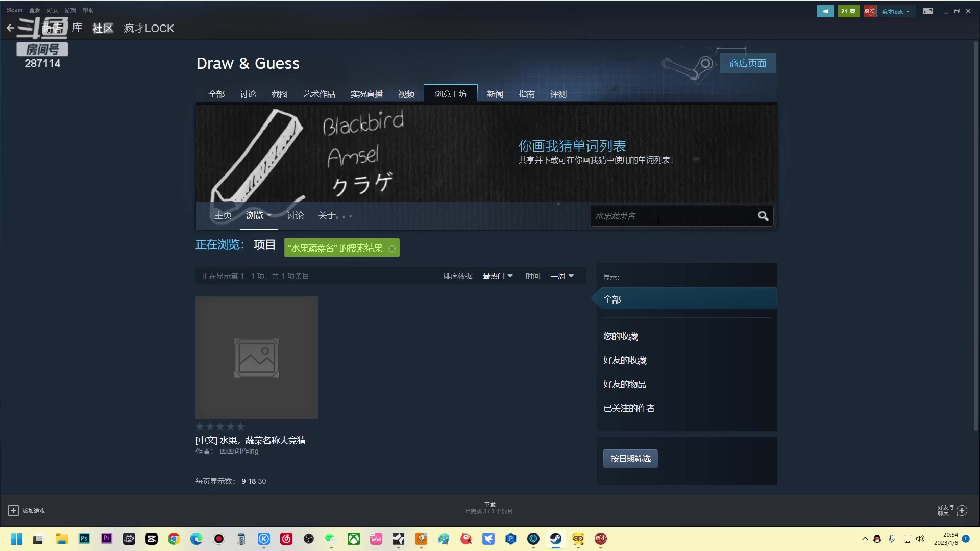Viewport: 980px width, 551px height.
Task: Select the 评测 reviews tab
Action: coord(558,94)
